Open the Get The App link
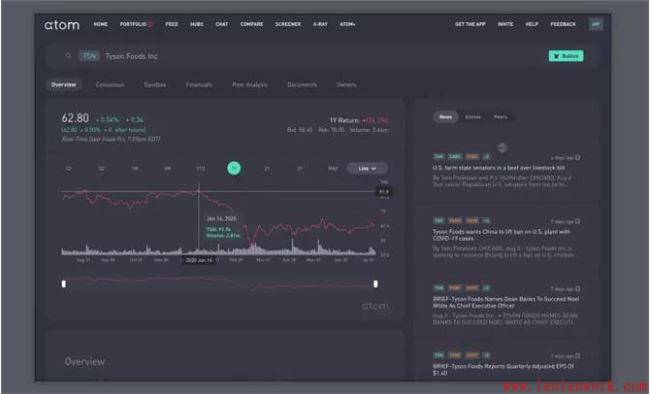The width and height of the screenshot is (650, 394). click(470, 24)
